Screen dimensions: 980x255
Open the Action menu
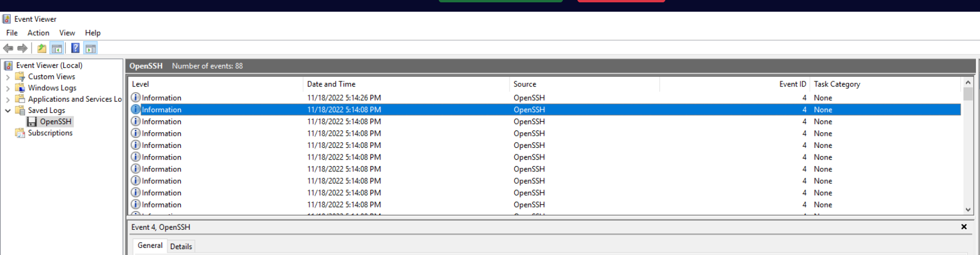(x=38, y=33)
